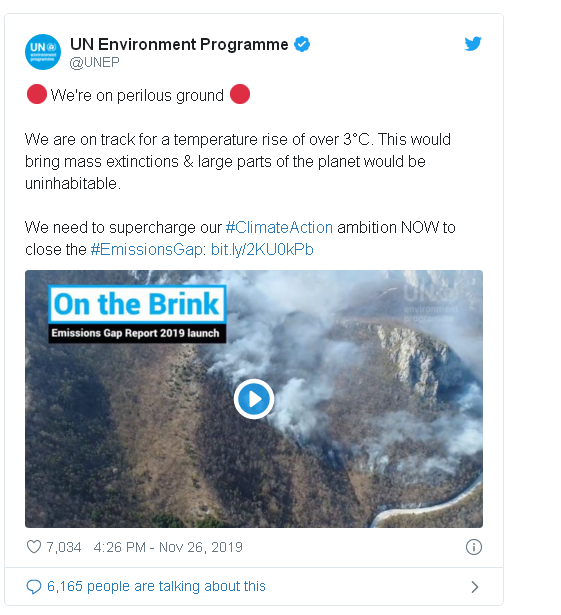The image size is (561, 615).
Task: Like the tweet with heart icon
Action: pyautogui.click(x=34, y=546)
